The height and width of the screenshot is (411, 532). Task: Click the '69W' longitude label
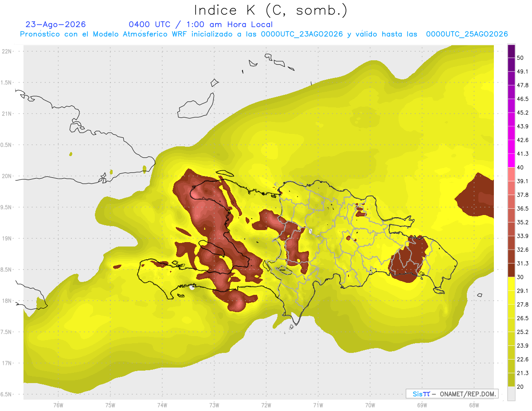pyautogui.click(x=422, y=405)
